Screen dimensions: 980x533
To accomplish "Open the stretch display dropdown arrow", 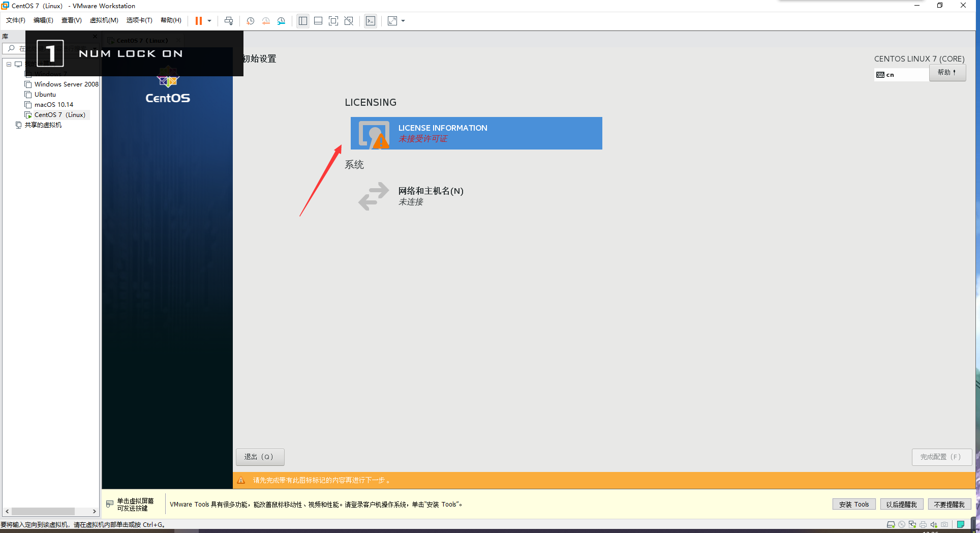I will [403, 21].
